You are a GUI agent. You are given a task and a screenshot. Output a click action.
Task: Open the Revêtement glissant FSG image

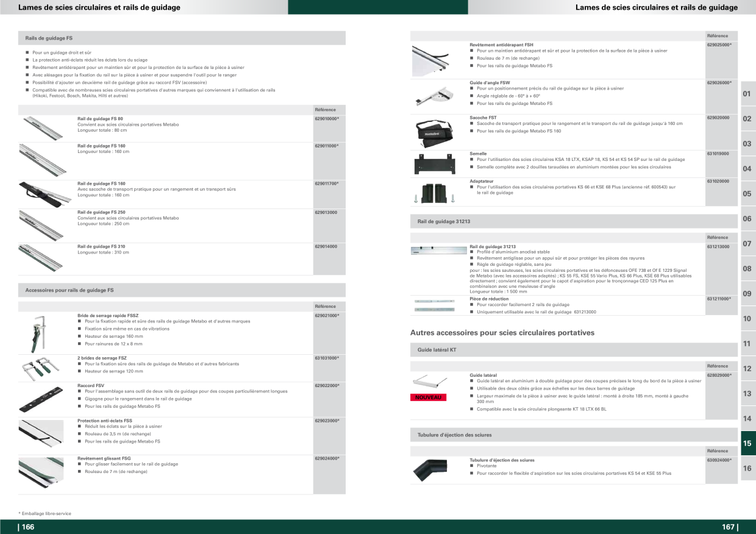41,472
